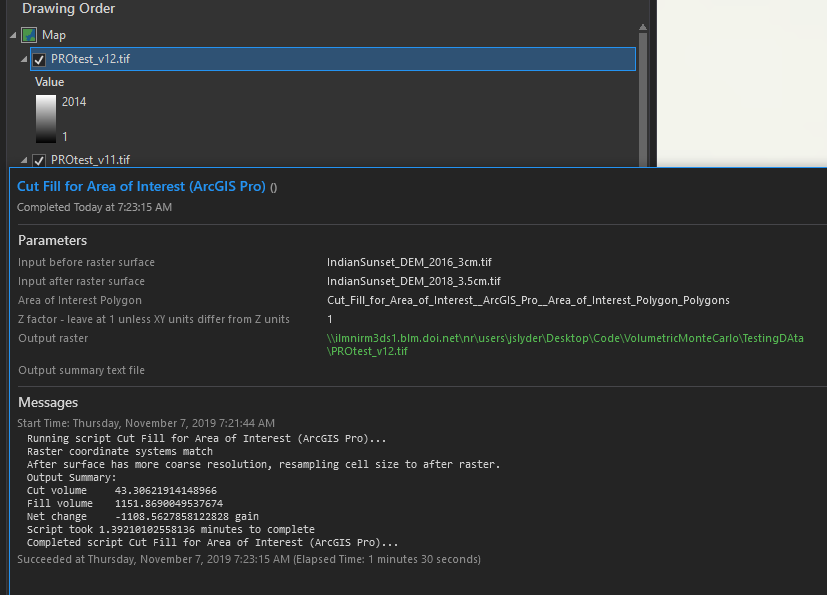
Task: Click the Map frame icon
Action: point(29,35)
